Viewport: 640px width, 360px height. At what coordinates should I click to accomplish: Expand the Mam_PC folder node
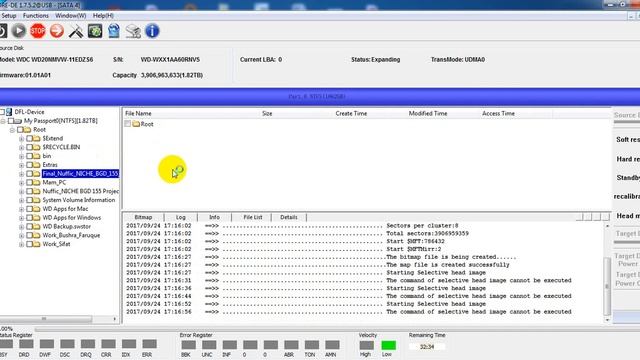click(x=21, y=183)
